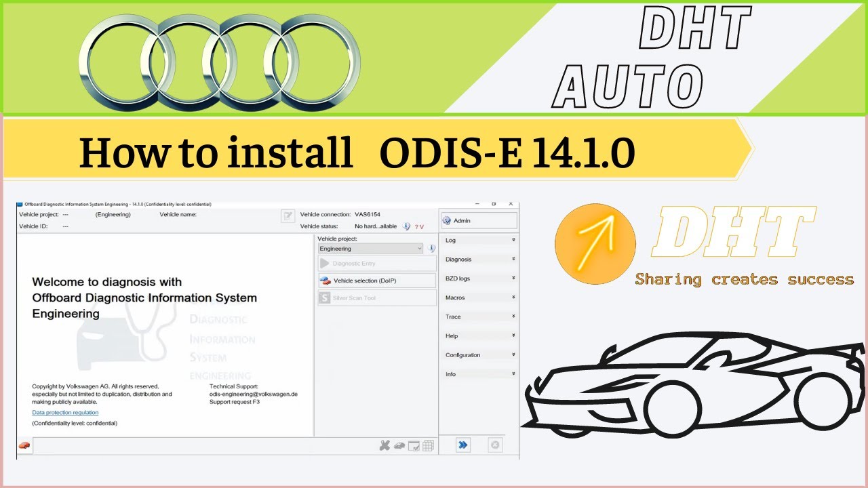Click the edit notepad icon beside Vehicle name
Screen dimensions: 868x488
coord(288,216)
